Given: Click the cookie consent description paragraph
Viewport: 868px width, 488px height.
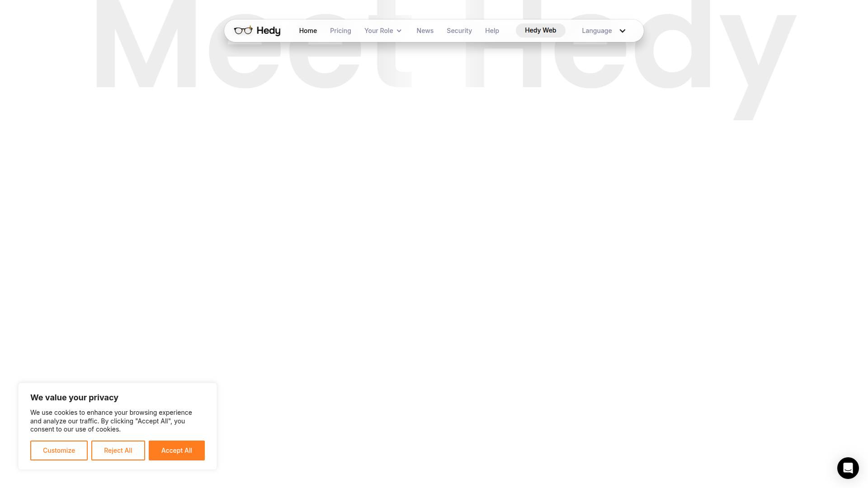Looking at the screenshot, I should [111, 421].
